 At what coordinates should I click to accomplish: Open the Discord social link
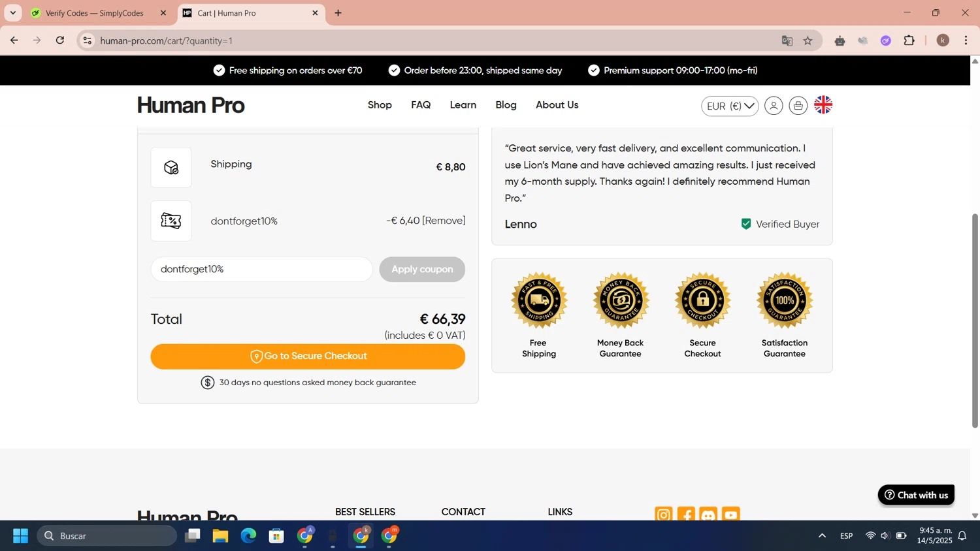point(708,514)
